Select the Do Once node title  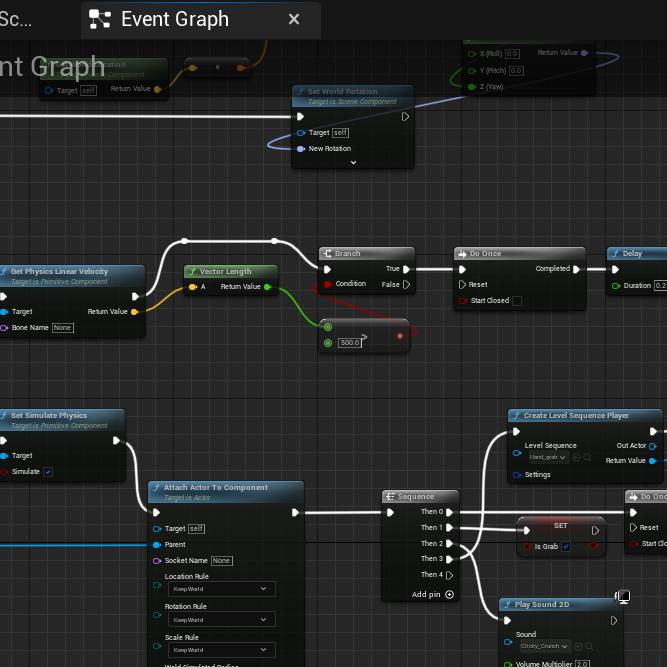point(485,254)
